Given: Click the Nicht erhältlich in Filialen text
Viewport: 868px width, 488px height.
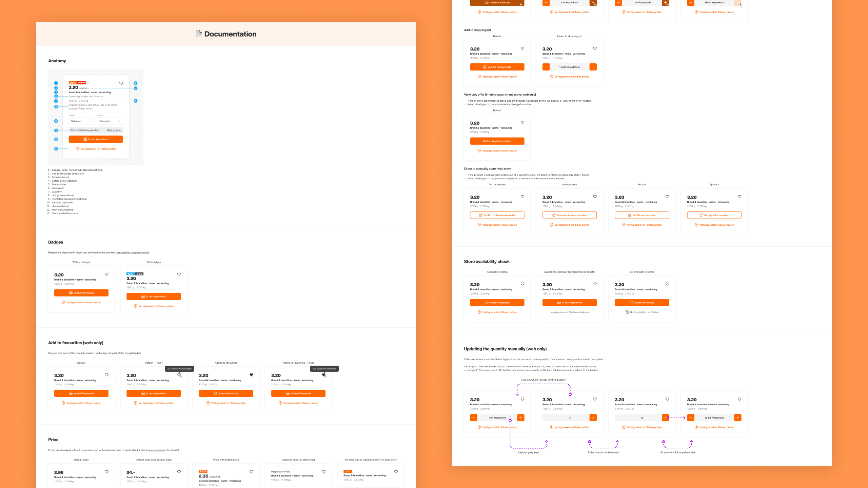Looking at the screenshot, I should (644, 312).
